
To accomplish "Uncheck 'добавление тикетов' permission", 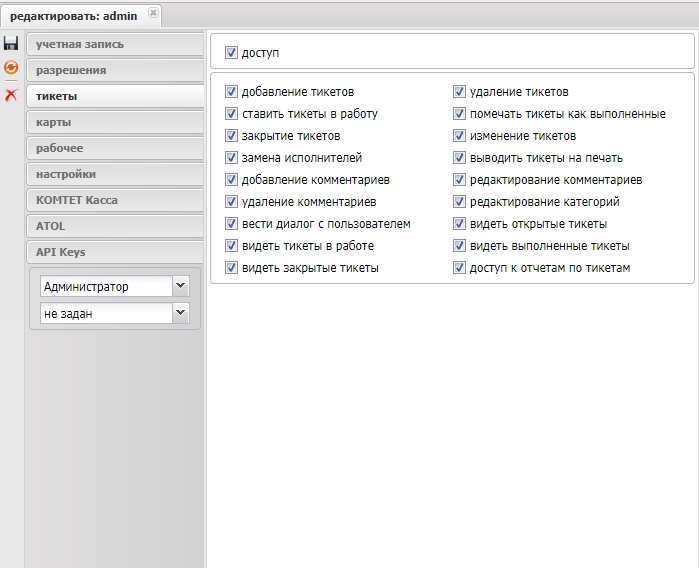I will pos(232,92).
